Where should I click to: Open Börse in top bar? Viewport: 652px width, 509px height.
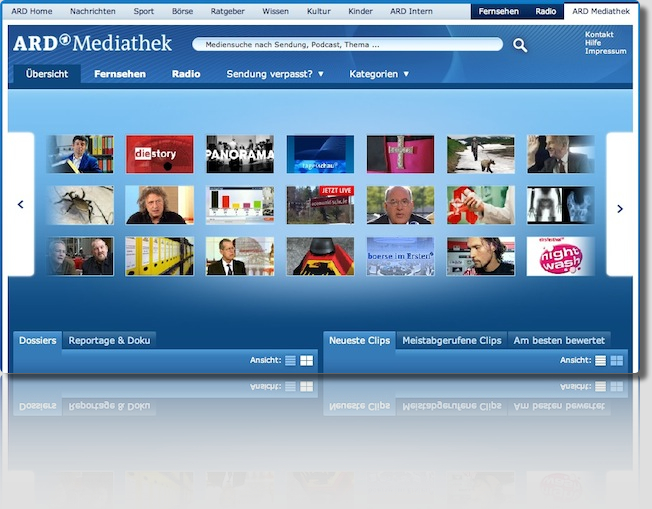(182, 11)
